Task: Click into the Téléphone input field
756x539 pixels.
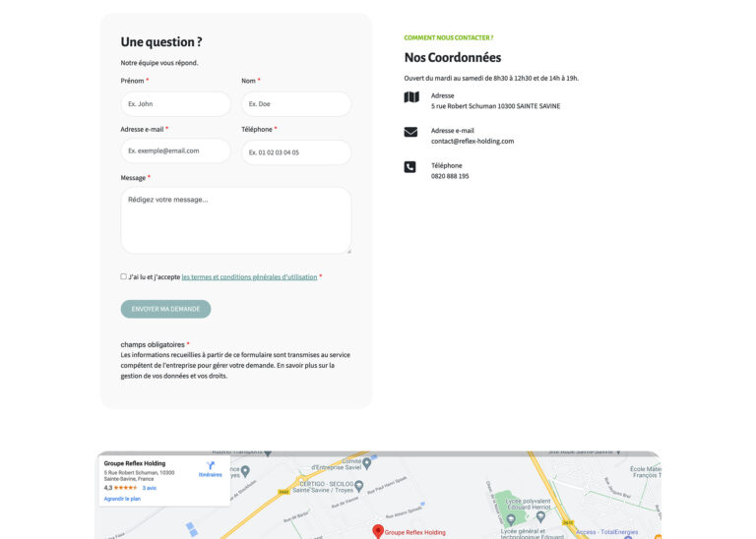Action: 295,152
